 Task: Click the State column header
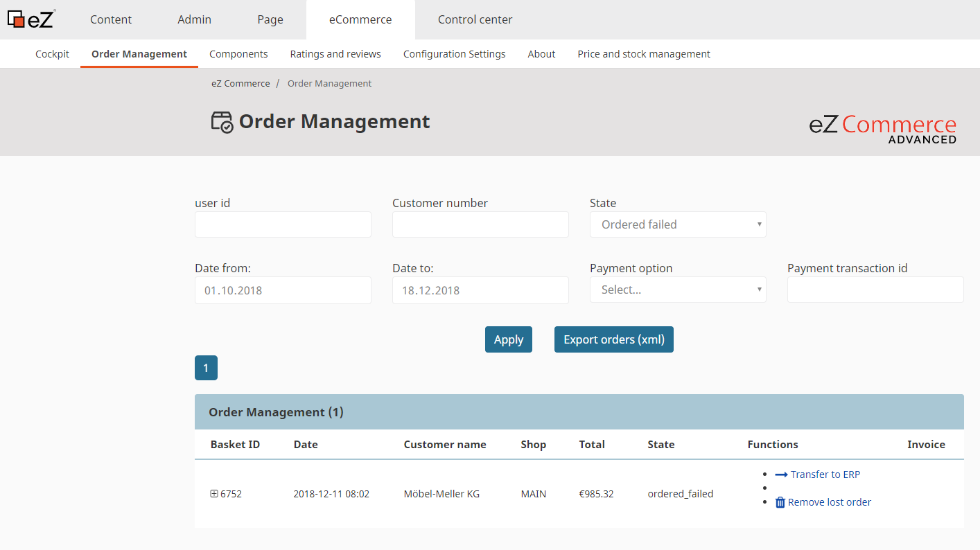[661, 445]
